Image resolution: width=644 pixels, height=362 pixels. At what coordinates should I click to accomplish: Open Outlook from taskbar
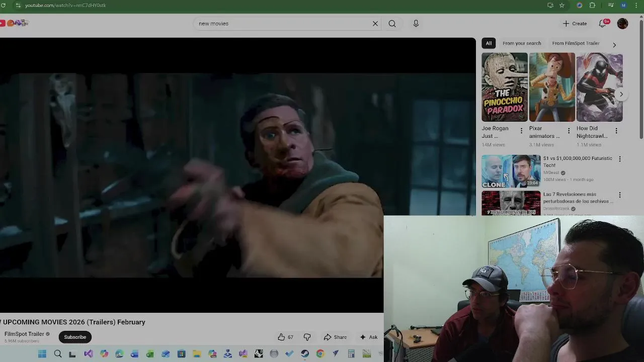[x=166, y=354]
